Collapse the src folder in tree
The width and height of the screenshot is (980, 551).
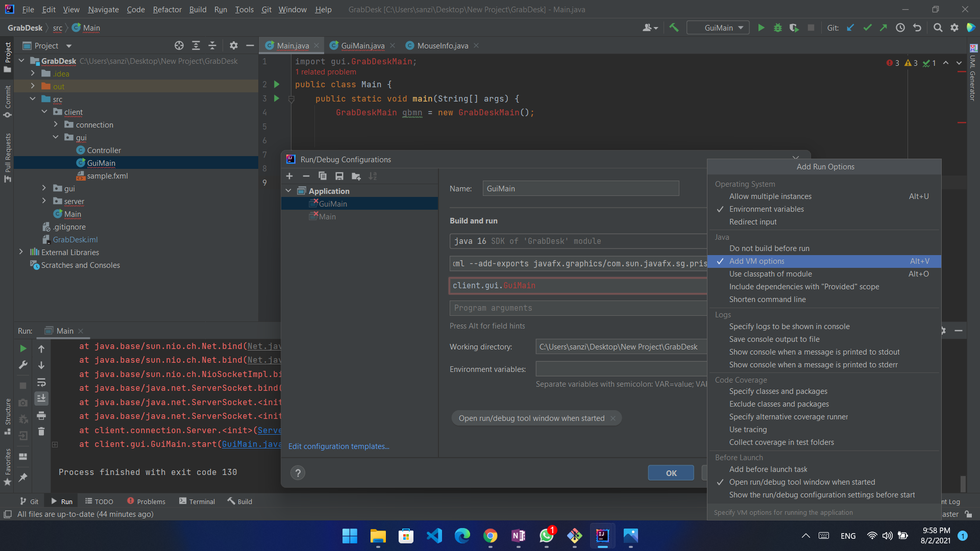point(33,99)
